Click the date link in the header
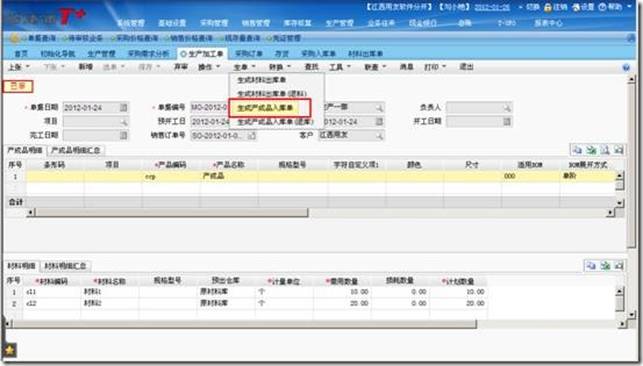This screenshot has height=366, width=643. tap(492, 7)
